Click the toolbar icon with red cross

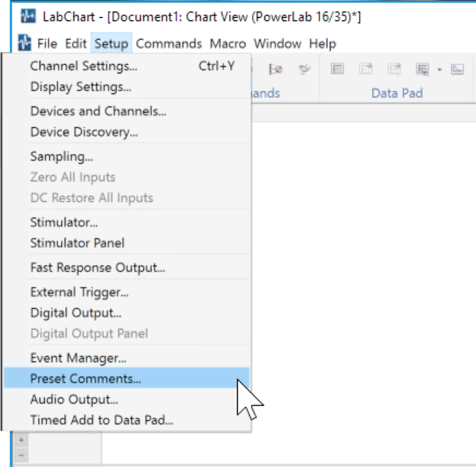[276, 69]
